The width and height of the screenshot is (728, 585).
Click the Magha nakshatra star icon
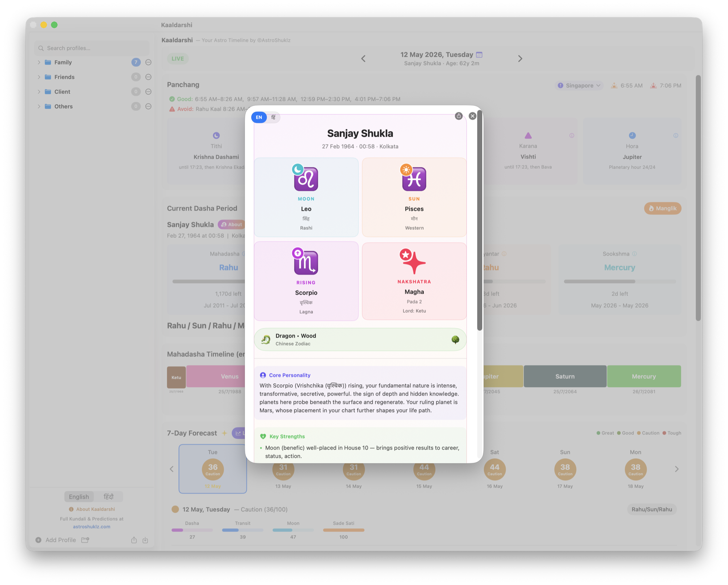414,262
